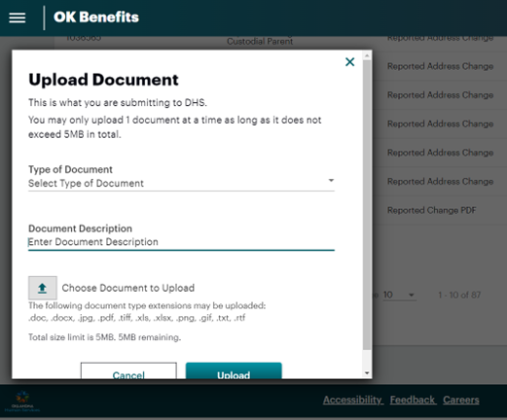Click the Custodial Parent cell text
This screenshot has width=507, height=420.
(x=260, y=42)
